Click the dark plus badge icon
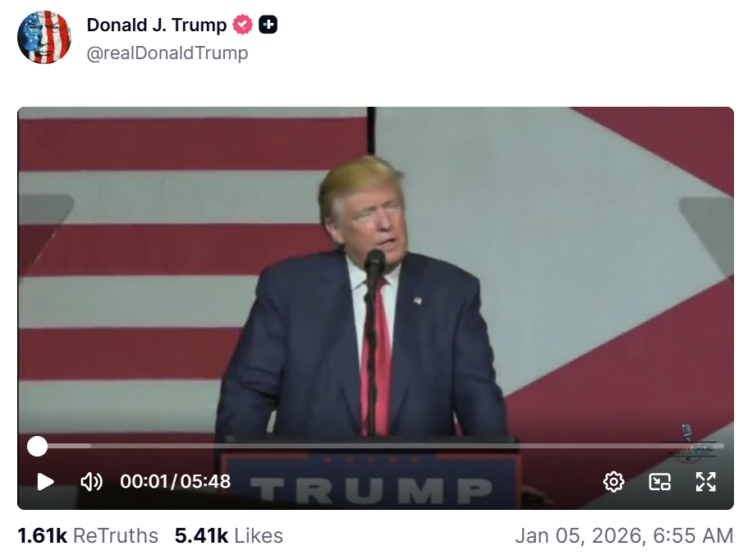Viewport: 748px width, 560px height. [268, 25]
